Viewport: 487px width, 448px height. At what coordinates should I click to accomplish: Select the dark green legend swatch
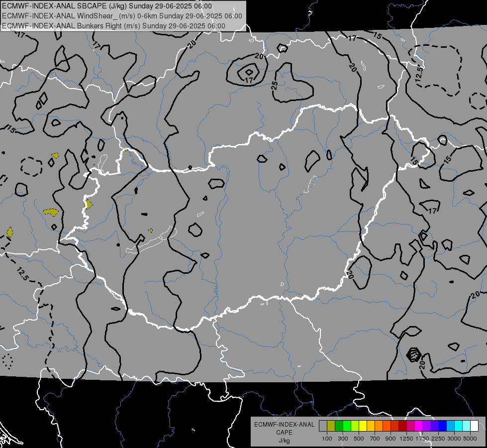click(x=339, y=426)
